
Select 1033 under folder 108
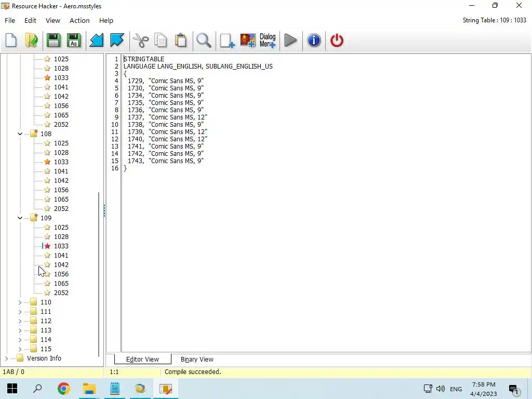coord(61,162)
